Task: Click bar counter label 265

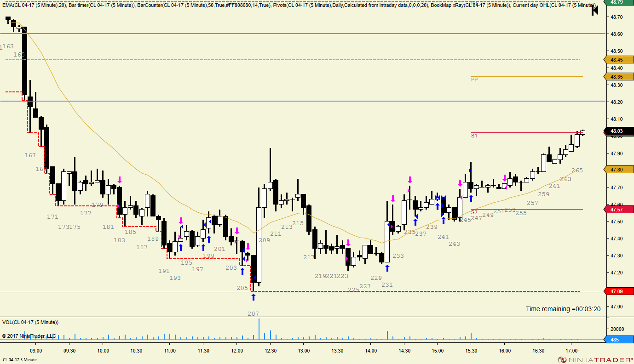Action: point(577,171)
